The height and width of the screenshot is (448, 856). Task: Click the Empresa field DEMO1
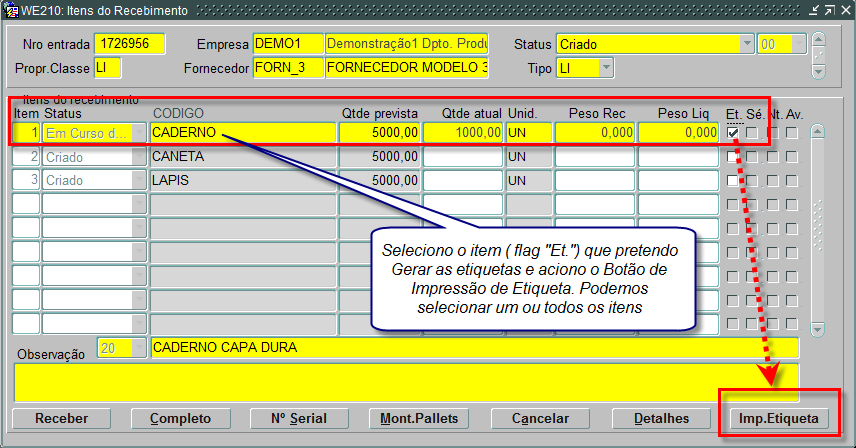click(288, 44)
